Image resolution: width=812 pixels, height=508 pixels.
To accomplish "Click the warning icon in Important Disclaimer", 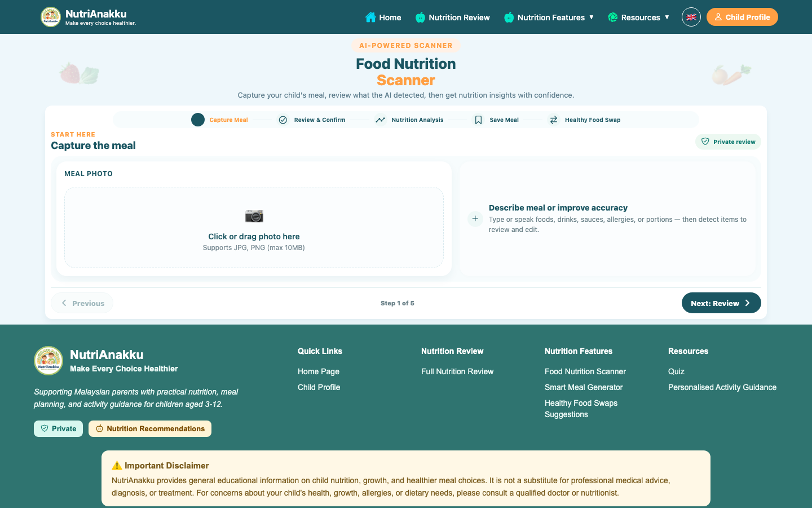I will click(117, 466).
